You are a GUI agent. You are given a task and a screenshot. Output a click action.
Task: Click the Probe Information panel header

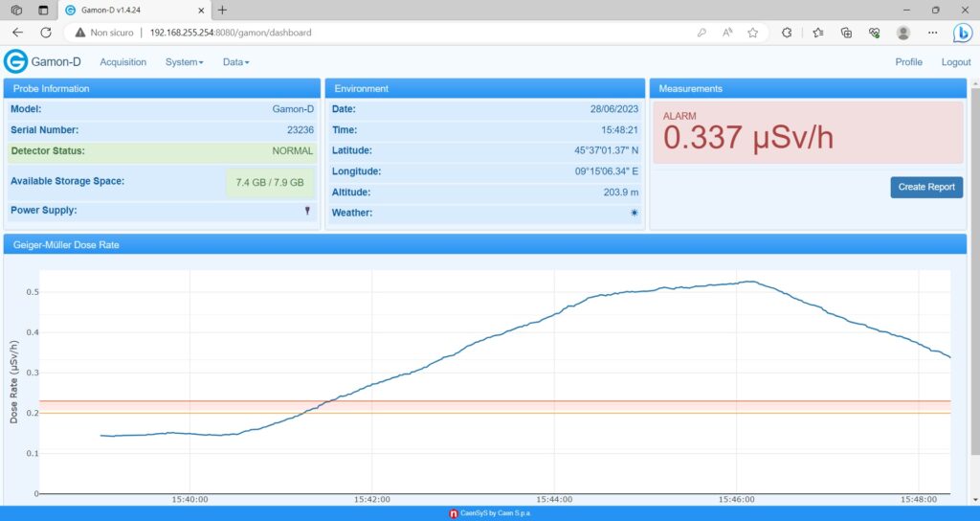click(162, 88)
